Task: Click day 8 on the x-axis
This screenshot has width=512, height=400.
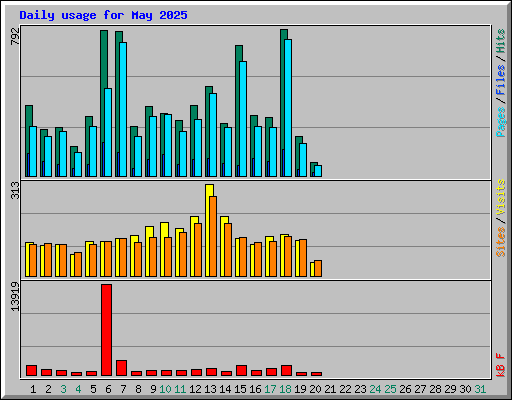Action: [138, 389]
